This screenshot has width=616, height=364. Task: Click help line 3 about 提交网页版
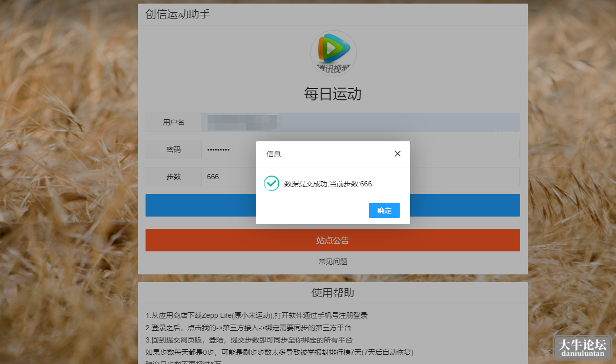click(x=249, y=340)
